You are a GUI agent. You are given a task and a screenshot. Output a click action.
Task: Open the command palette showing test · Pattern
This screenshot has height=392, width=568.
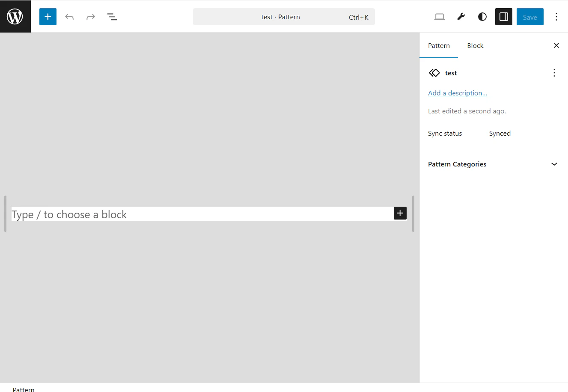pyautogui.click(x=284, y=17)
